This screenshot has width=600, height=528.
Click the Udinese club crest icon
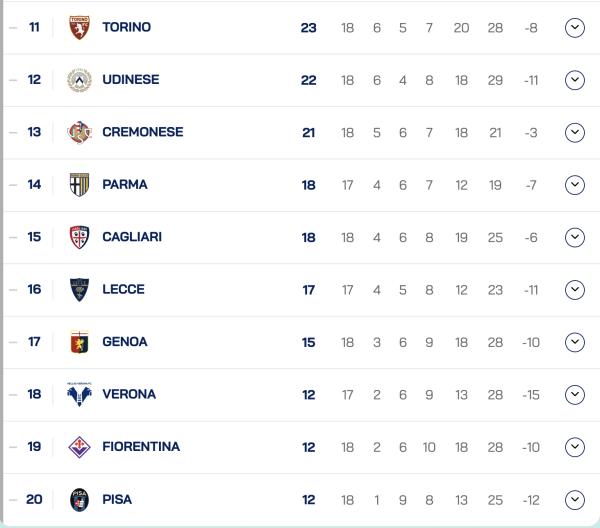pos(79,80)
